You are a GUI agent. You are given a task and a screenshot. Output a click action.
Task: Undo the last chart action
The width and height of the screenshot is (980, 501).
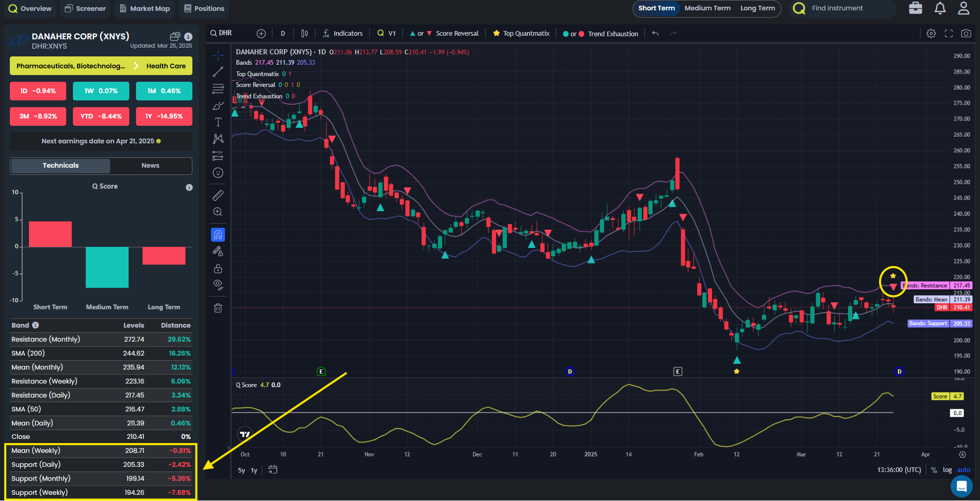655,33
